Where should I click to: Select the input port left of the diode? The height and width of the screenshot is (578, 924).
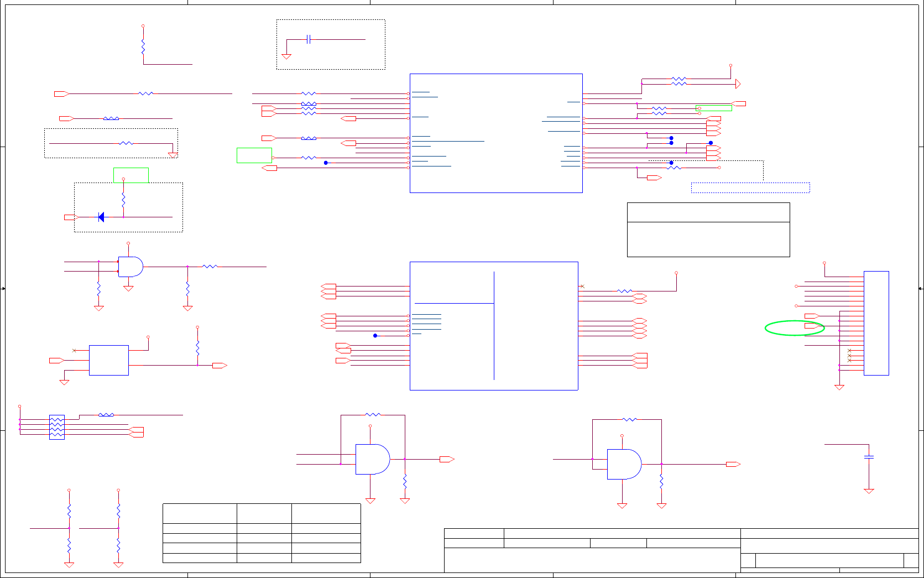(x=71, y=217)
